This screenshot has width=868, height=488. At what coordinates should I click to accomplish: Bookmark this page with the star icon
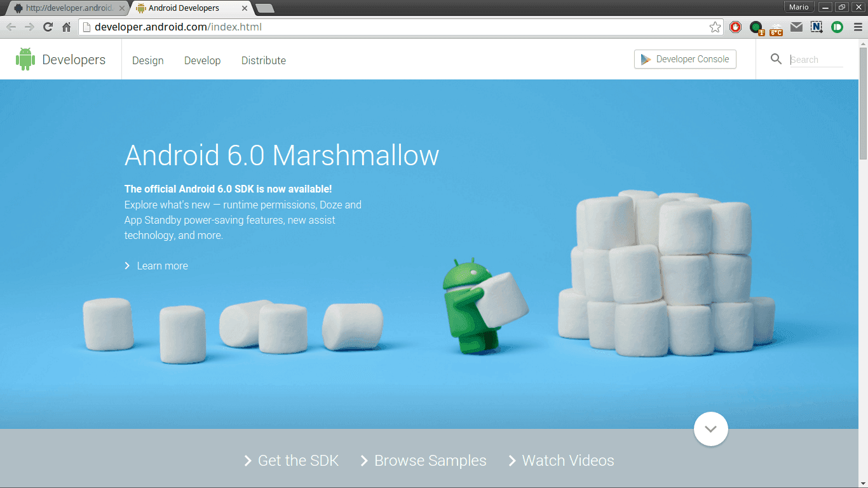(715, 27)
